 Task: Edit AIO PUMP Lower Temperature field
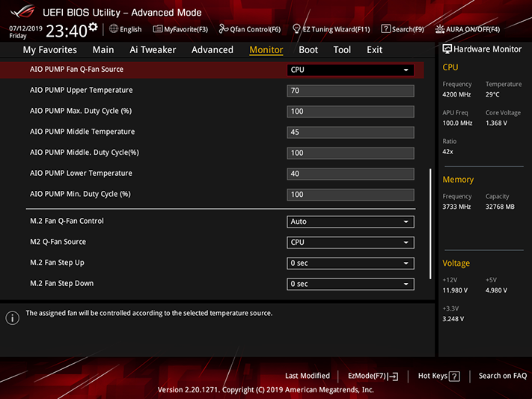(x=350, y=174)
